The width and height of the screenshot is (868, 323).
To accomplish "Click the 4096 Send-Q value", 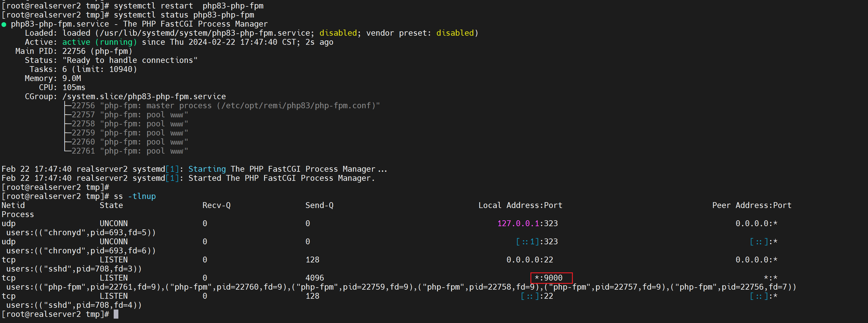I will (x=314, y=278).
